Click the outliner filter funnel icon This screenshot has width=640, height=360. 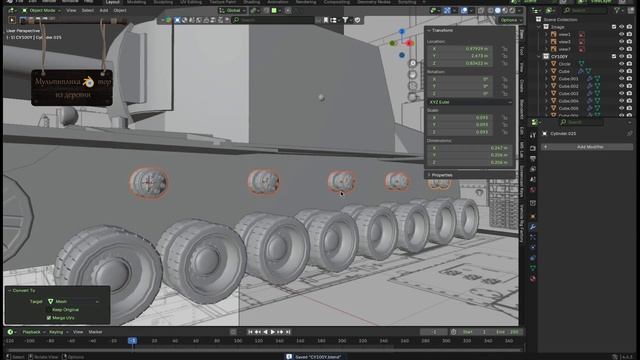(x=617, y=10)
